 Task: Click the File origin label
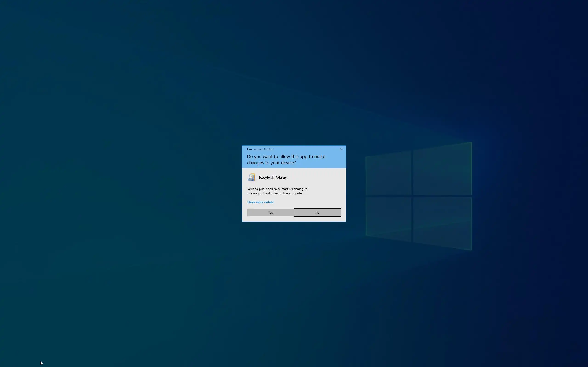pos(254,193)
